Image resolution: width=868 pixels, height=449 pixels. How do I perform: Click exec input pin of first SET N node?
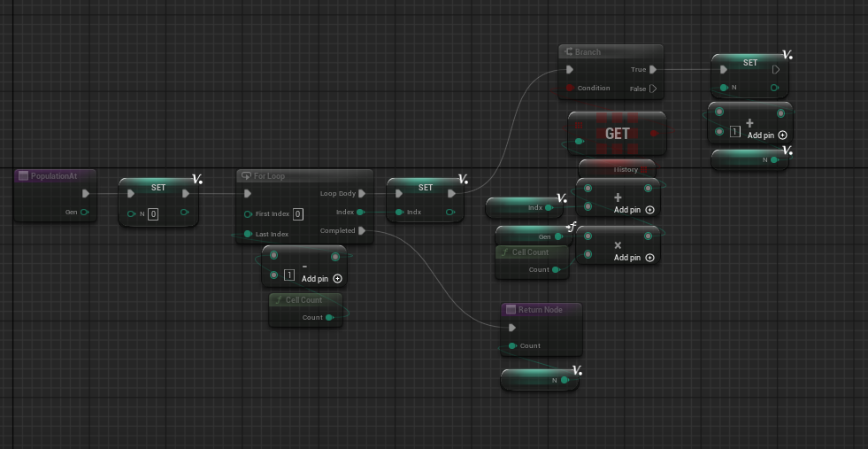(131, 193)
